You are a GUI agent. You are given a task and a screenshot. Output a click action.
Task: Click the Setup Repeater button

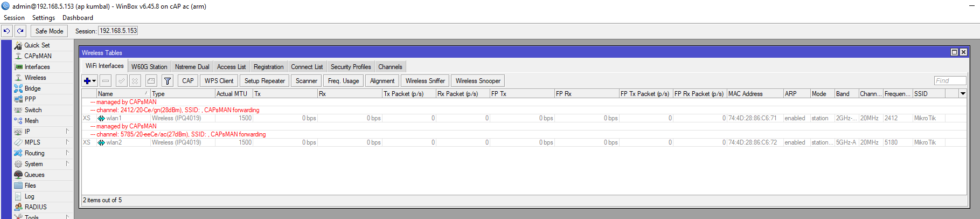265,81
